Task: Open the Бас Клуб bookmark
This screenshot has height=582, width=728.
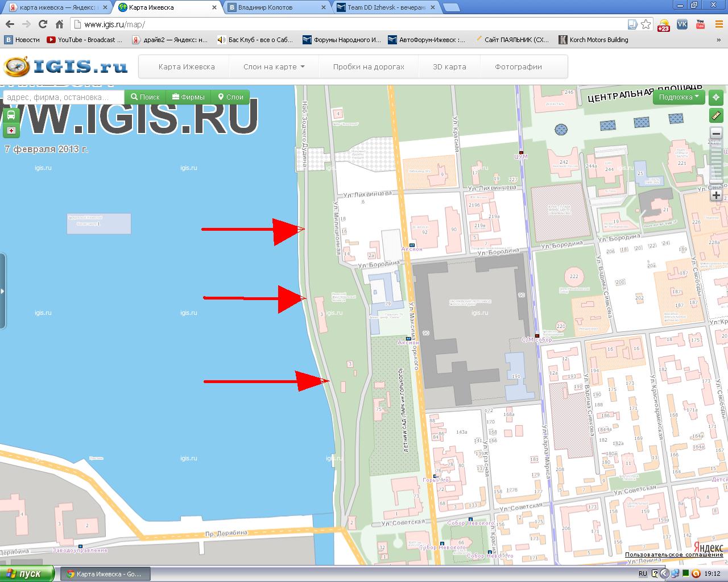Action: (x=255, y=40)
